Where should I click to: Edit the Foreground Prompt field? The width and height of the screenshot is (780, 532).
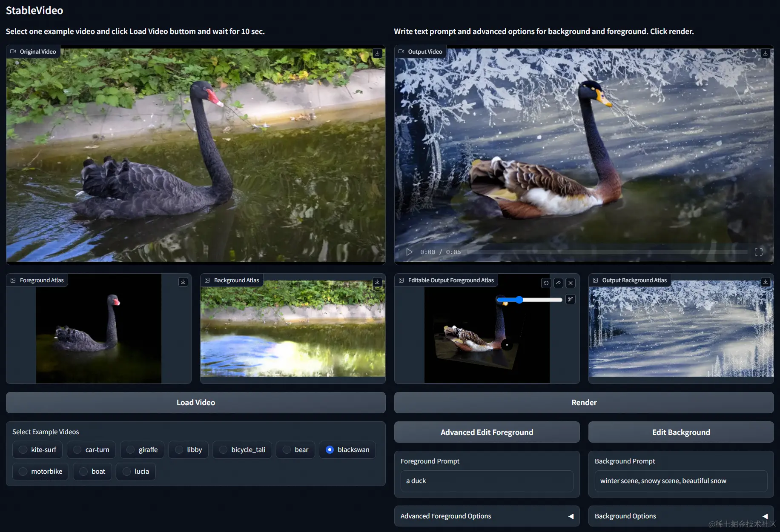pyautogui.click(x=487, y=481)
